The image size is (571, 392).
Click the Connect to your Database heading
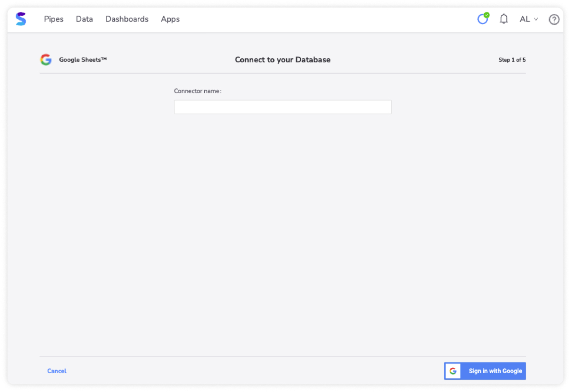click(283, 59)
